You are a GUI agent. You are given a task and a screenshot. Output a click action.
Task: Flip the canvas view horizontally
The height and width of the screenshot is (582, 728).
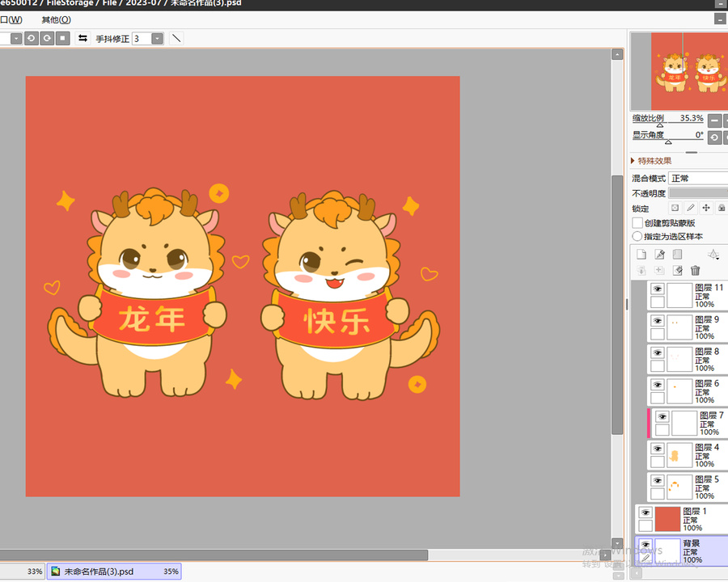83,38
